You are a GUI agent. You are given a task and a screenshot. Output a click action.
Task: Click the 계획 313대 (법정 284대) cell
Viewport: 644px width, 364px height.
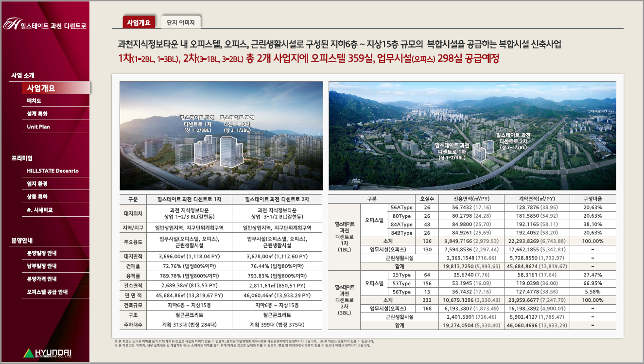tap(190, 325)
